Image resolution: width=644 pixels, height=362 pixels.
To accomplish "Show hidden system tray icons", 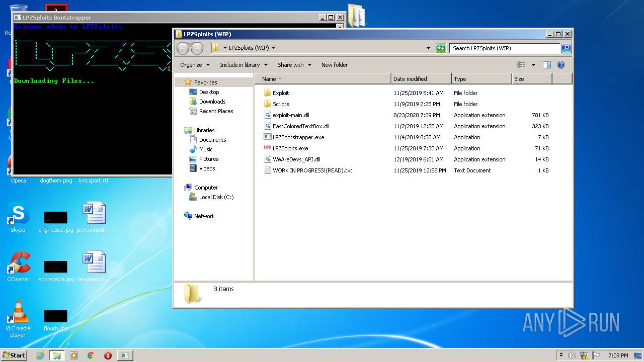I will pyautogui.click(x=561, y=355).
